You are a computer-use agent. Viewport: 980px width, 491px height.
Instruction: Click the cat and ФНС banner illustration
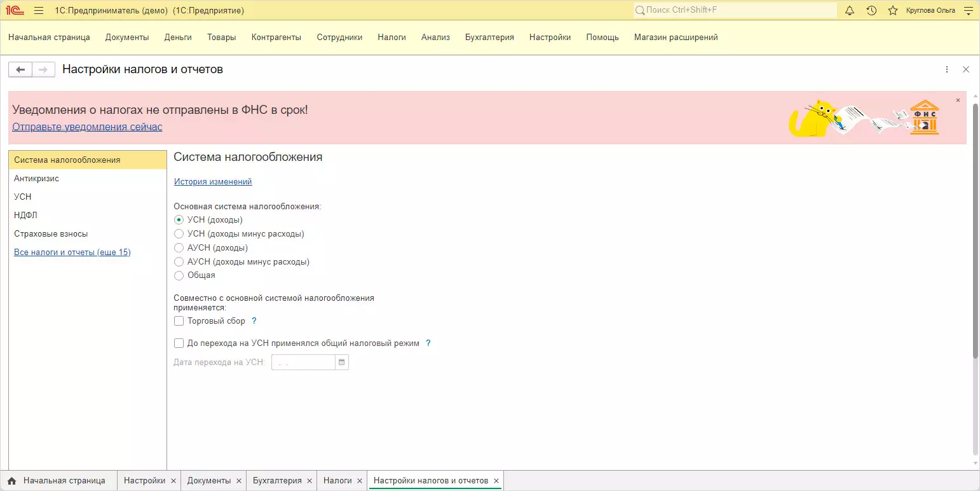864,118
